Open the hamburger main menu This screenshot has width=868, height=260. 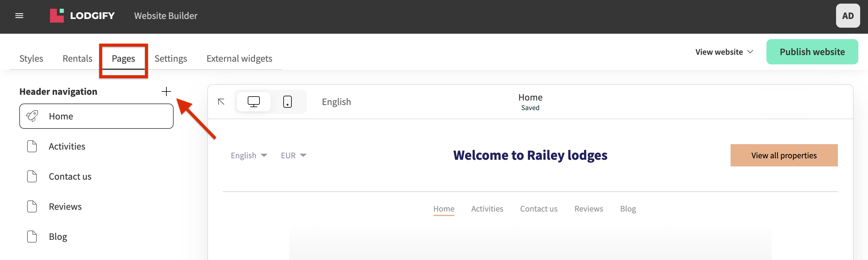(x=19, y=16)
